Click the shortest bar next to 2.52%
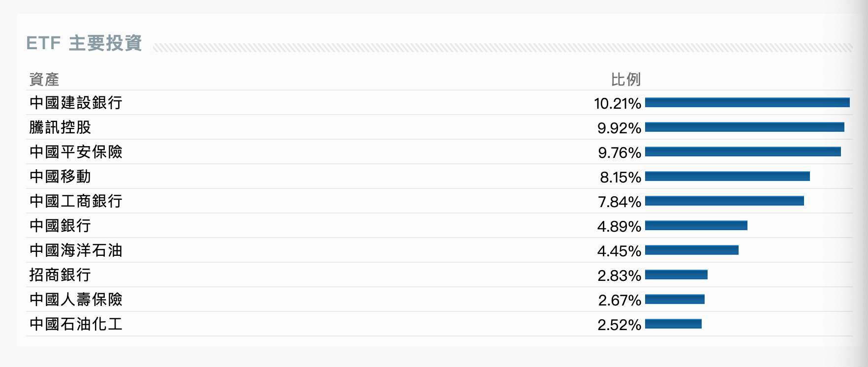The height and width of the screenshot is (367, 868). 673,324
